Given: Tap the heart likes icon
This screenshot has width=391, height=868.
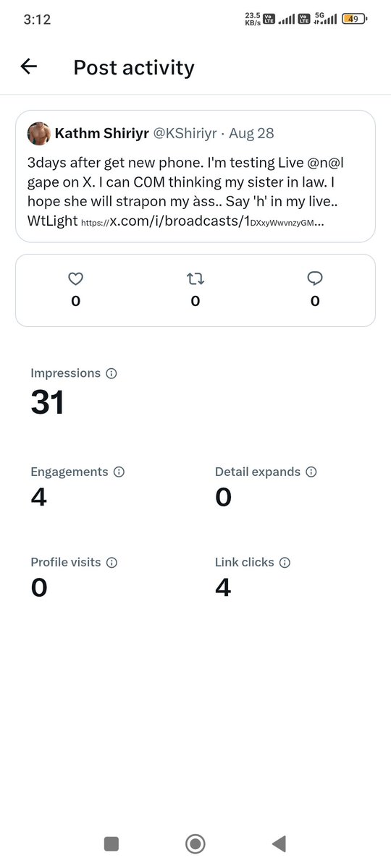Looking at the screenshot, I should [x=75, y=278].
